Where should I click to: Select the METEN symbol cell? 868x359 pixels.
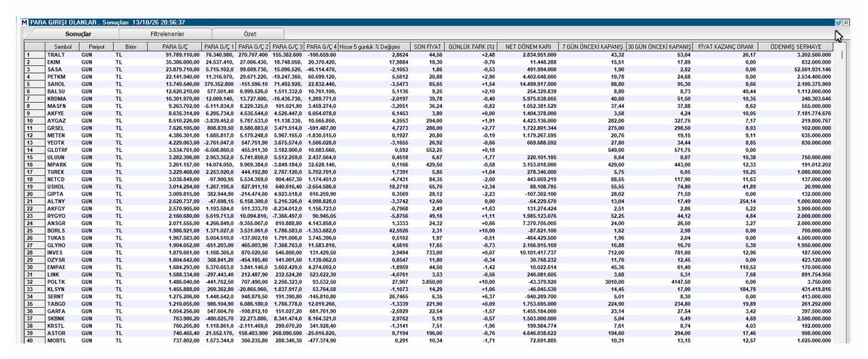click(62, 135)
